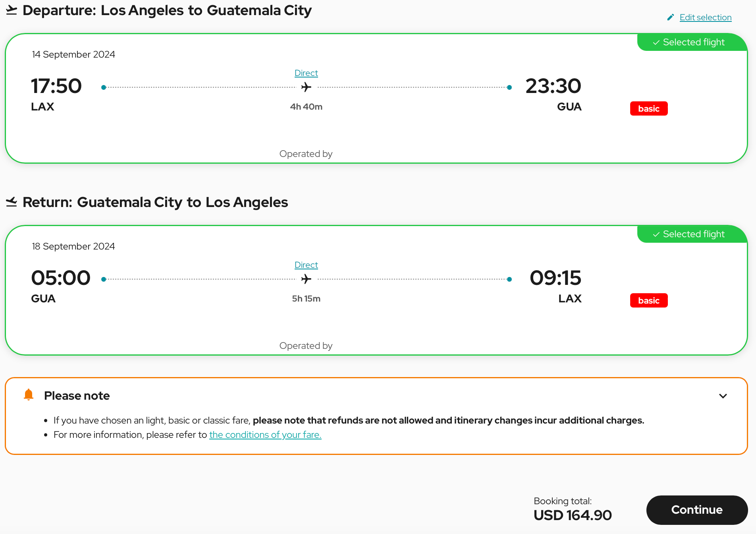Open the Direct link for the departure flight

click(x=306, y=73)
